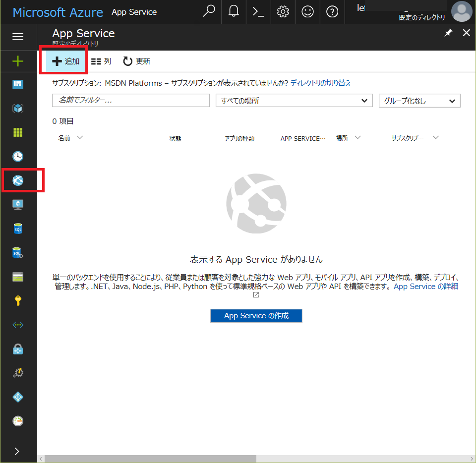Open the user account avatar
This screenshot has width=476, height=463.
click(x=462, y=11)
